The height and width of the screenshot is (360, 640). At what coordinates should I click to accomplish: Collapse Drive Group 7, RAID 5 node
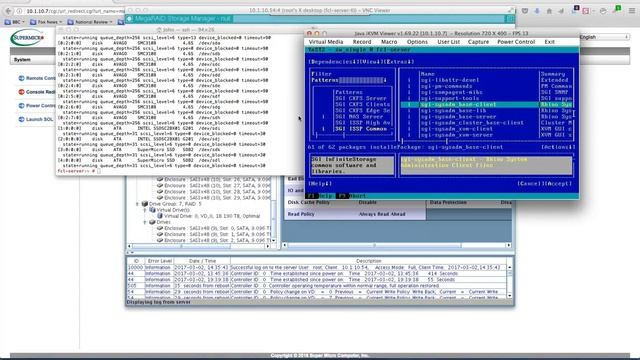pyautogui.click(x=138, y=204)
